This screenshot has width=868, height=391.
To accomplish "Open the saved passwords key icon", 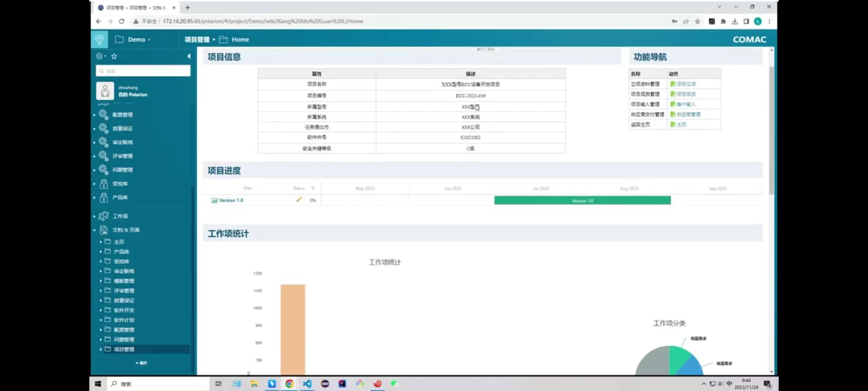I will [674, 21].
